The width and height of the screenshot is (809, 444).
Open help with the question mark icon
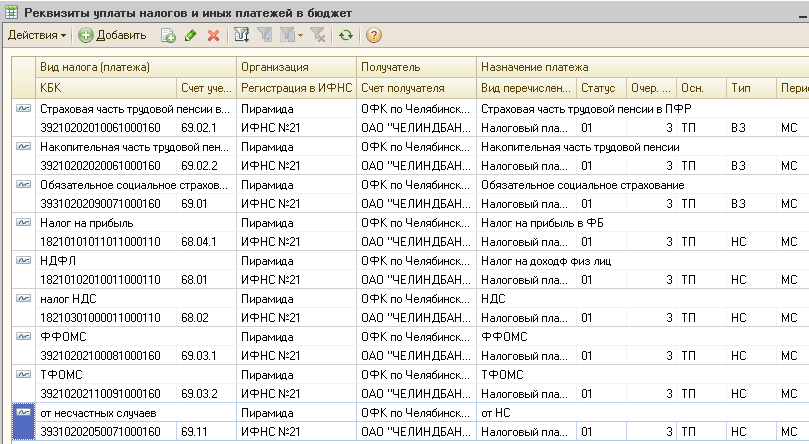[374, 35]
